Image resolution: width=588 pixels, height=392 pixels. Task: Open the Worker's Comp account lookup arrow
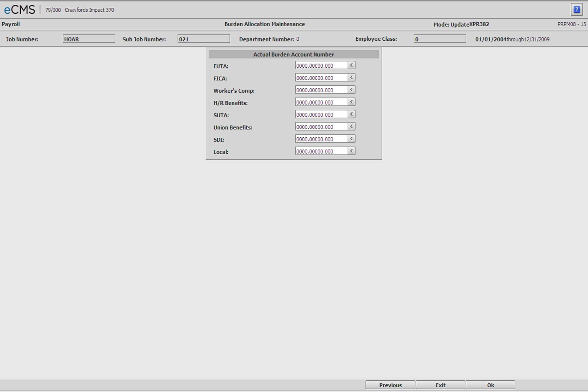[x=352, y=90]
